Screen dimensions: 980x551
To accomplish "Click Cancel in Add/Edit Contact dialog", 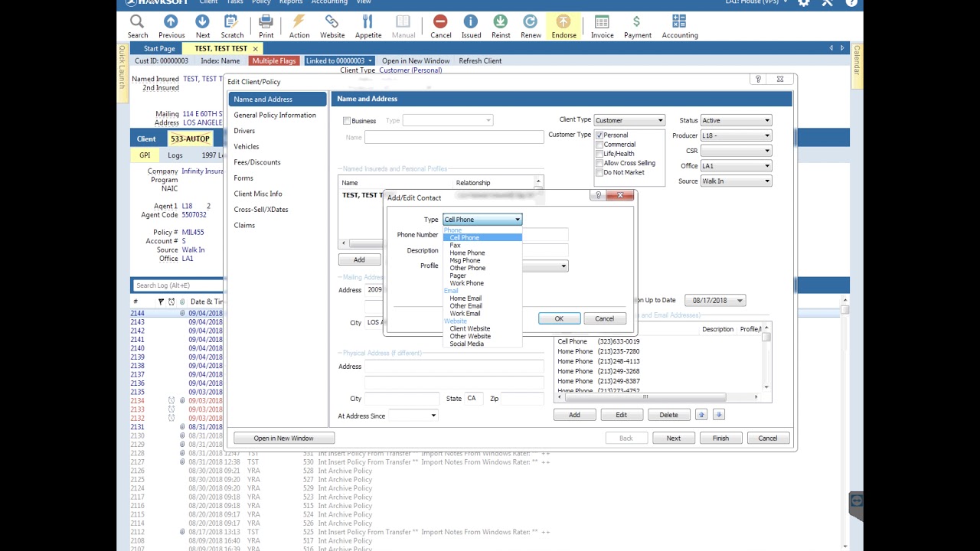I will [x=604, y=319].
